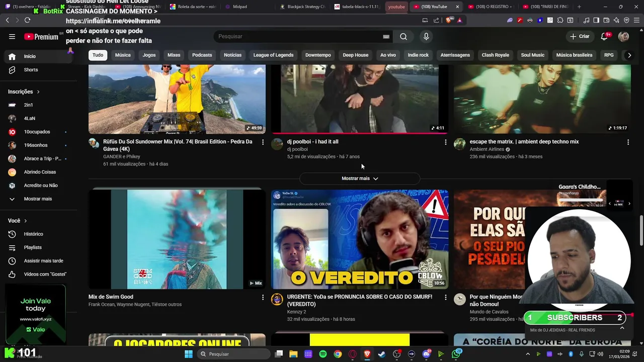Open WhatsApp from the taskbar
Image resolution: width=644 pixels, height=362 pixels.
click(456, 354)
